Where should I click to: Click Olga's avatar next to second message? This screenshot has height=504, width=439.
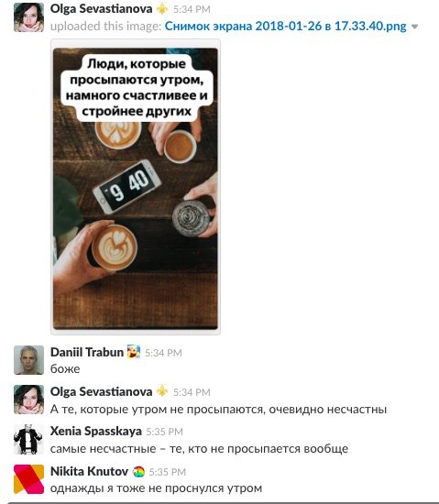(28, 400)
